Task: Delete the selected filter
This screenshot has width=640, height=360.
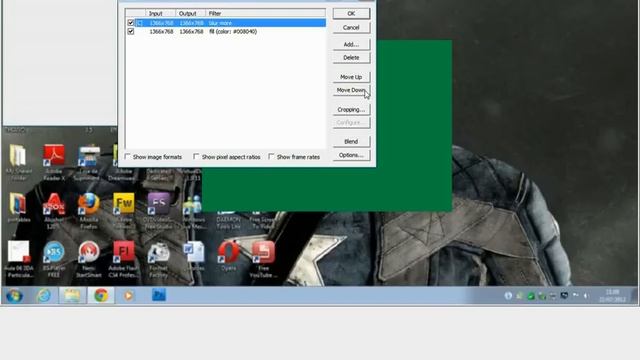Action: [x=351, y=58]
